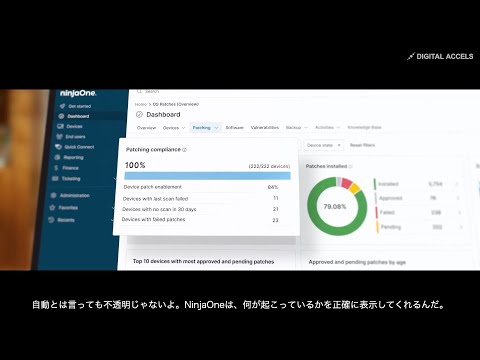Open Administration via its gear icon

53,195
